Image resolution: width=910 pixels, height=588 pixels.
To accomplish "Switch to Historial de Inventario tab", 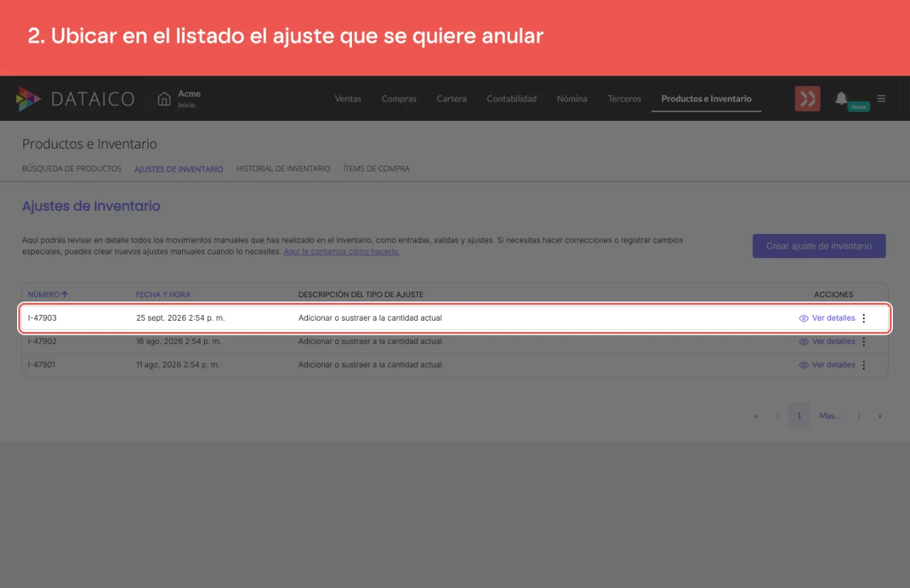I will point(283,169).
